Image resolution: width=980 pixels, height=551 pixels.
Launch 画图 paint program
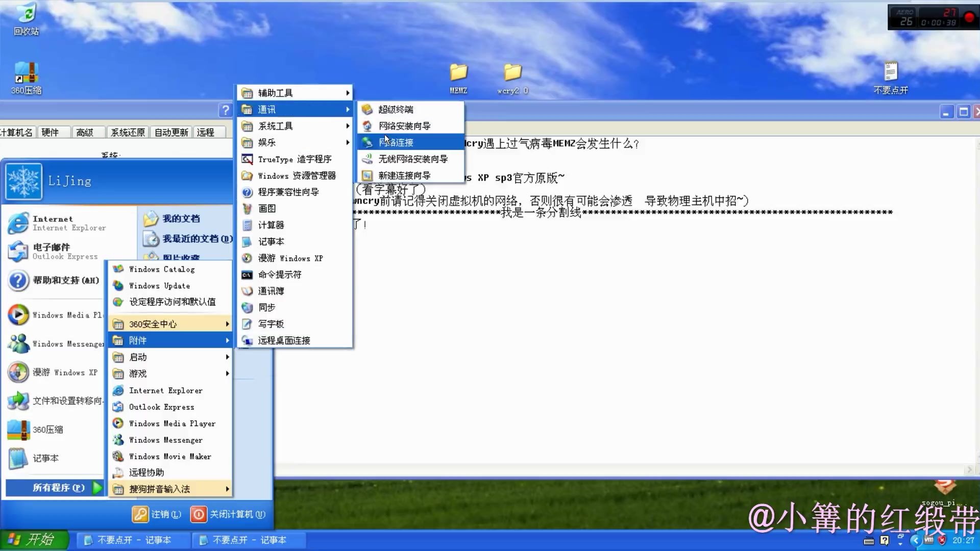(295, 209)
